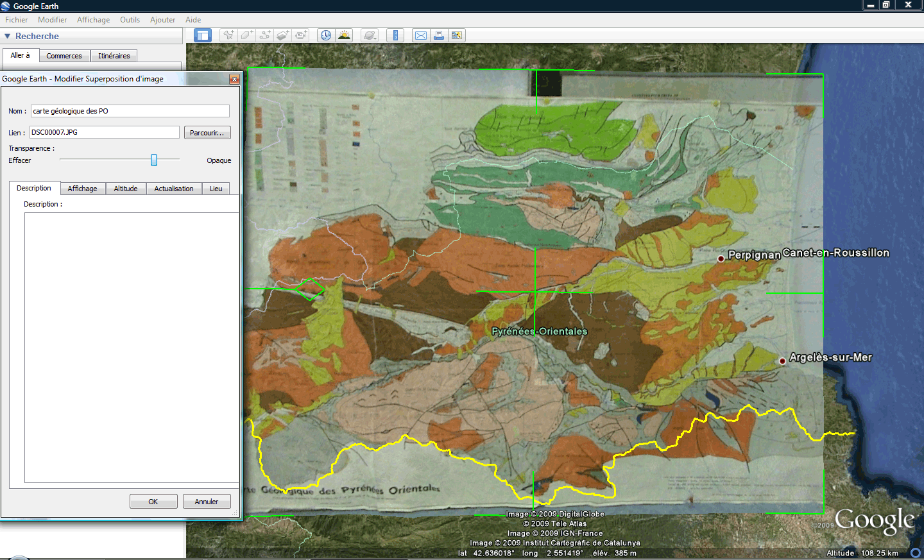
Task: Click the Perpignan map label
Action: tap(755, 255)
